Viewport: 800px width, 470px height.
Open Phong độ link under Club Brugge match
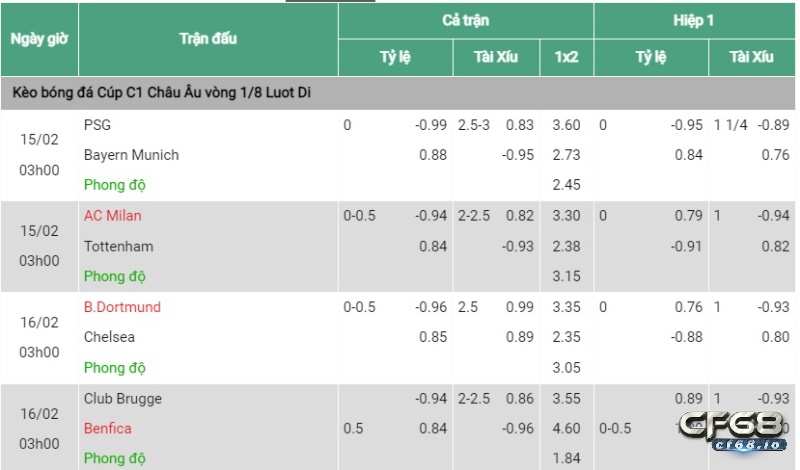click(x=115, y=458)
